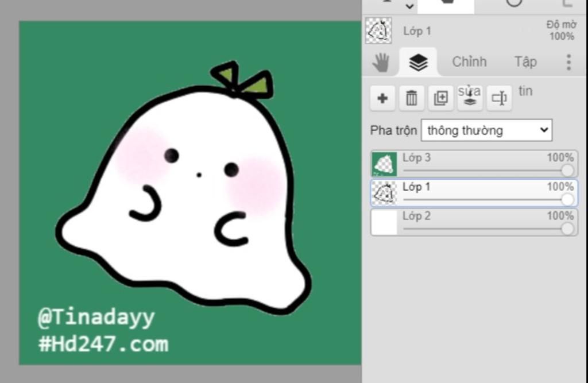The height and width of the screenshot is (383, 588).
Task: Open the layers panel tab
Action: click(418, 62)
